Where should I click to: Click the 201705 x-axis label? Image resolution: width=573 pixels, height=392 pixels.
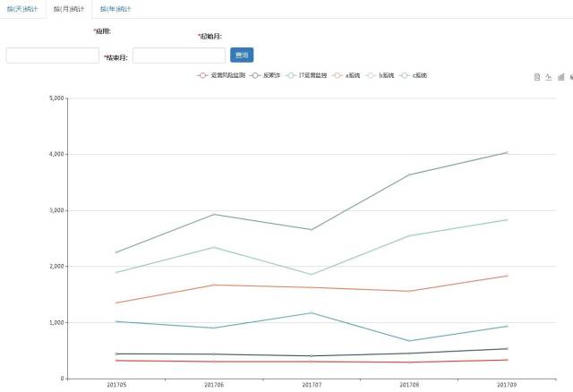[116, 385]
